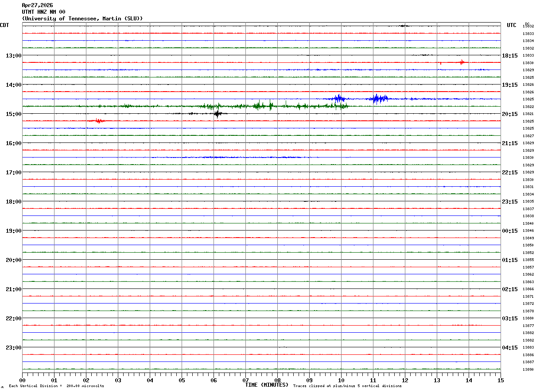Click the 23:15 UTC time label

[x=509, y=201]
